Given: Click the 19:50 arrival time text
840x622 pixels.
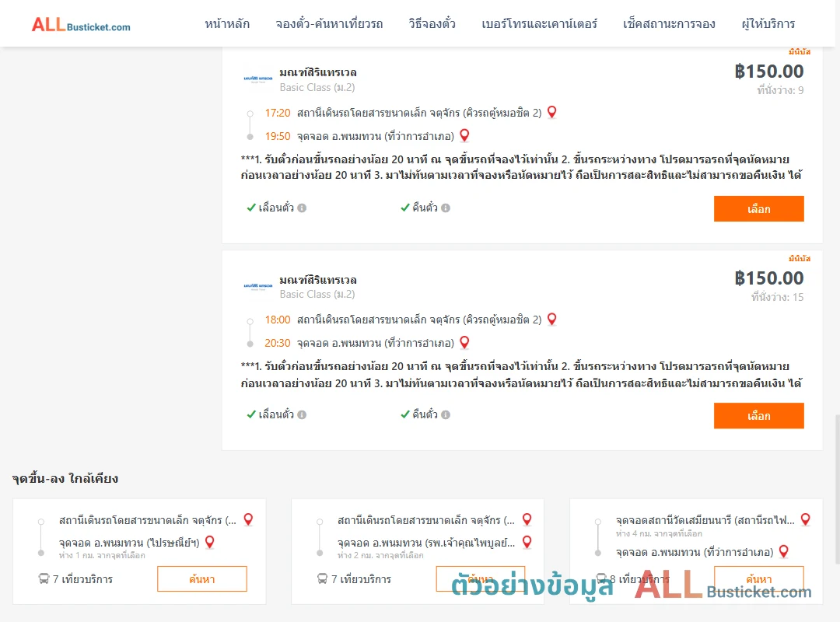Looking at the screenshot, I should click(x=278, y=136).
